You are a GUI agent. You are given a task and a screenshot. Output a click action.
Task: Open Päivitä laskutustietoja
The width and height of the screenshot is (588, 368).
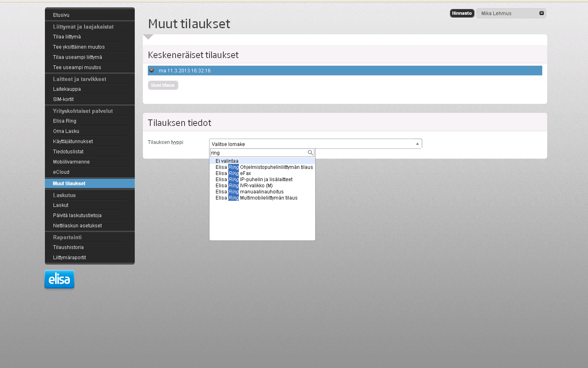pos(77,215)
